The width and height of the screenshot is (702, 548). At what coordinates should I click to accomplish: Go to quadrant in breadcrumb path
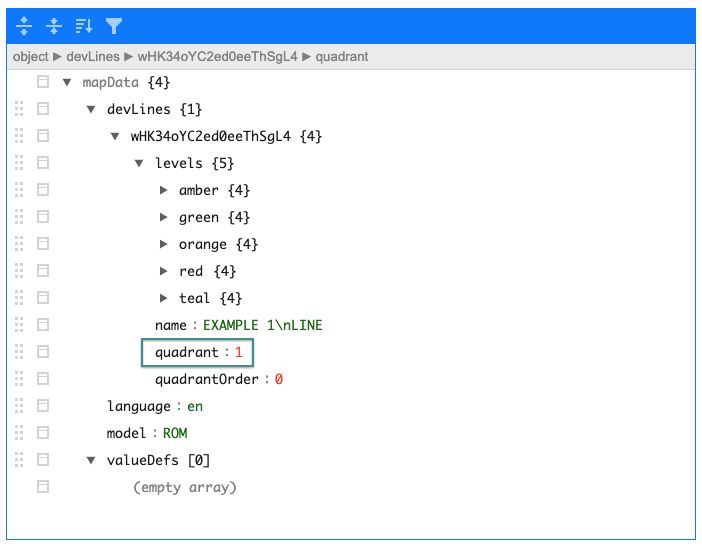tap(342, 56)
